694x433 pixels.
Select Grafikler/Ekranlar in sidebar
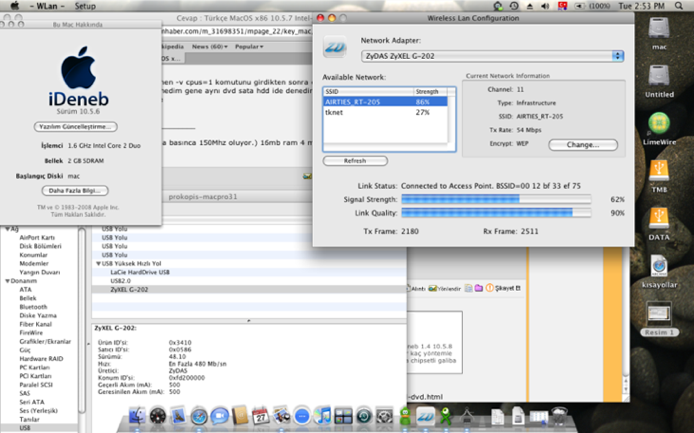click(x=45, y=341)
